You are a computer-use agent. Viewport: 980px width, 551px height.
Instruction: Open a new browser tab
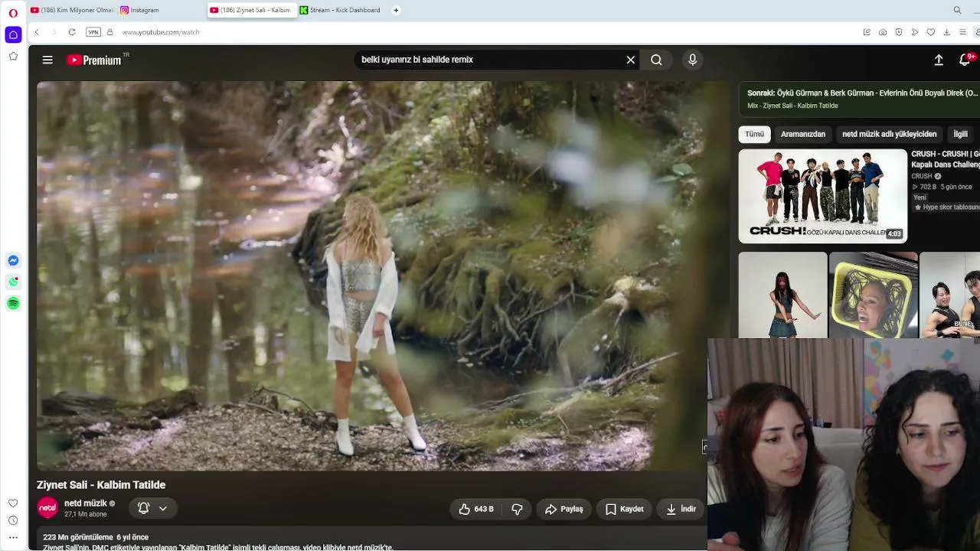[x=396, y=10]
